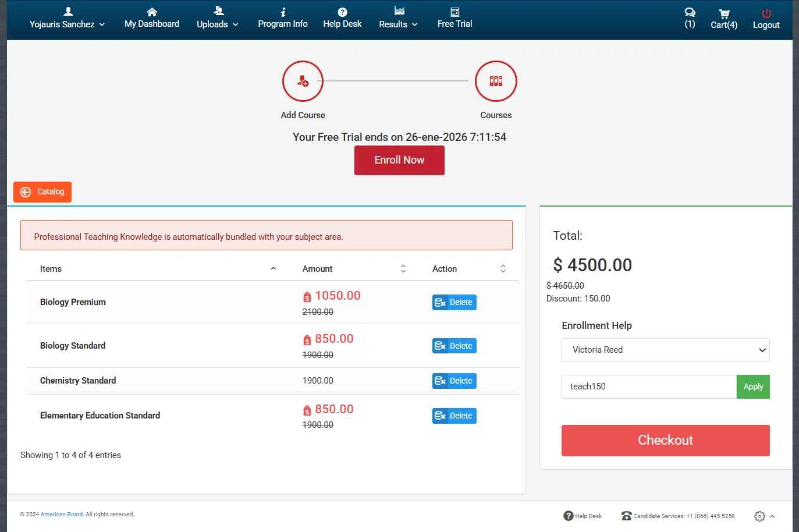Open the Help Desk menu item
This screenshot has height=532, width=799.
(x=342, y=24)
